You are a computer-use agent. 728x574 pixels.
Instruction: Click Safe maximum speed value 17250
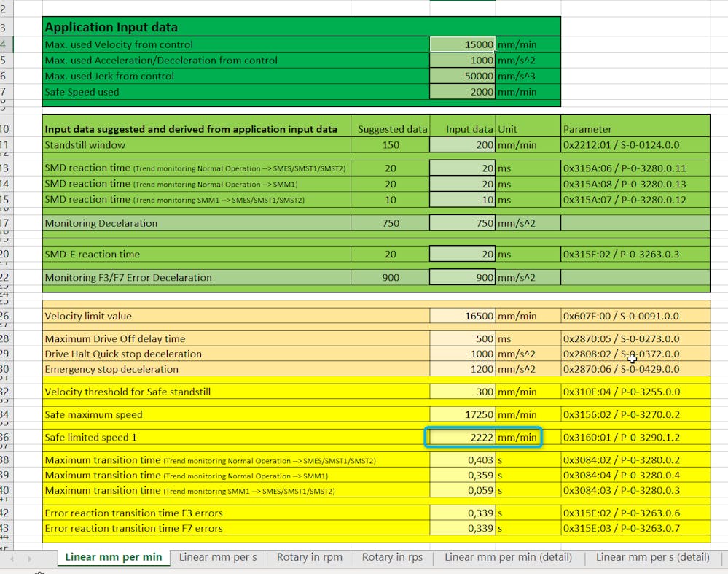[x=463, y=414]
